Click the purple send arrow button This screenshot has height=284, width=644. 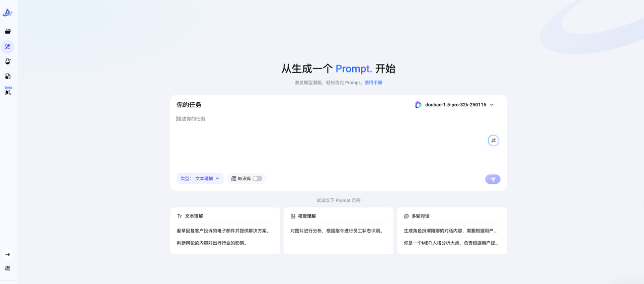click(493, 179)
